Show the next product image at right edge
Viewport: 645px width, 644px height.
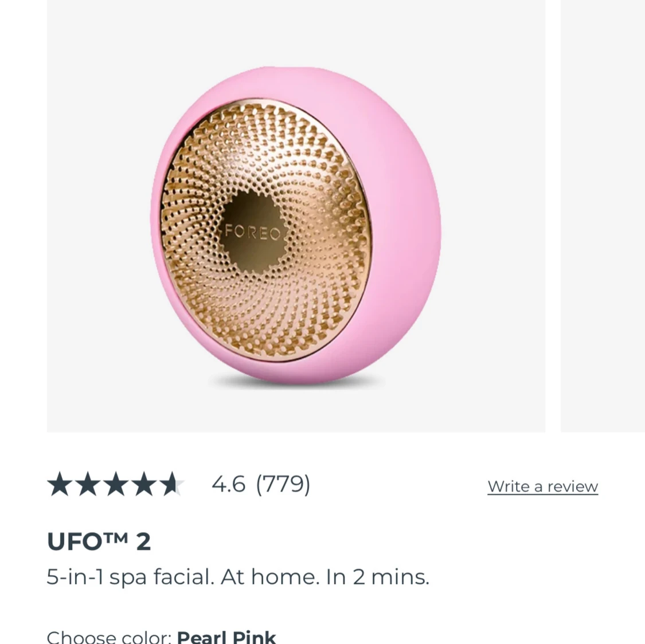pyautogui.click(x=603, y=216)
